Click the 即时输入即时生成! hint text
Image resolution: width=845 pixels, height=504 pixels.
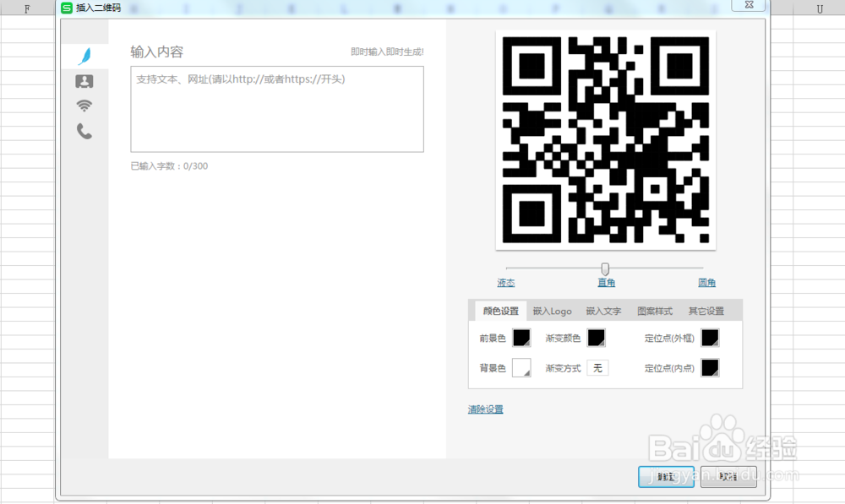pos(387,51)
